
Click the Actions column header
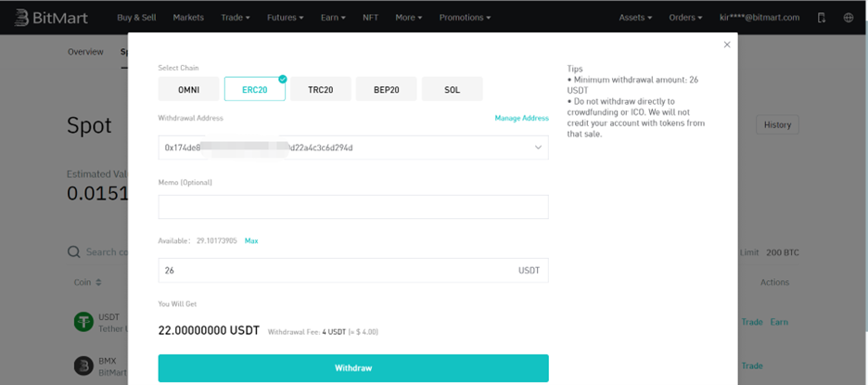pos(774,283)
